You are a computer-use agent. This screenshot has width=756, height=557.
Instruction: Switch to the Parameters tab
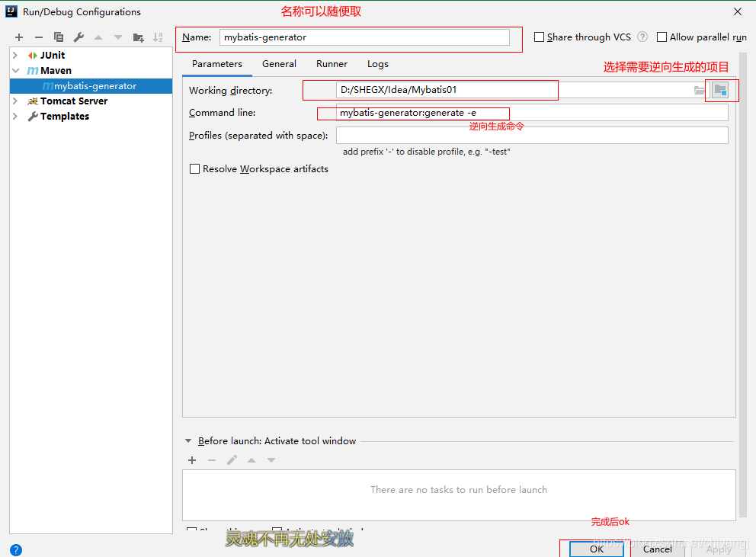(x=217, y=64)
